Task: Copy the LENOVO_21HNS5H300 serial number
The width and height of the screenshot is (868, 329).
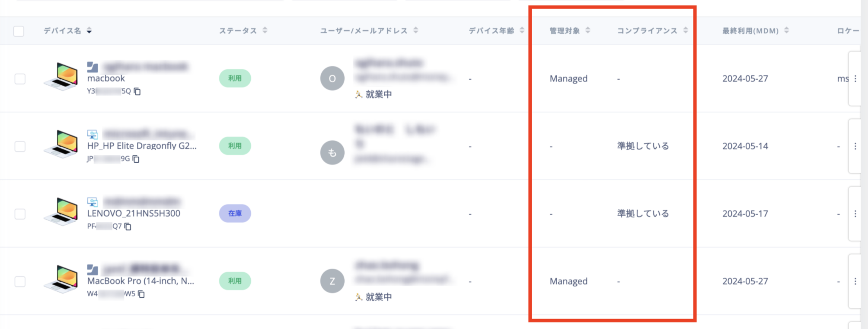Action: point(128,226)
